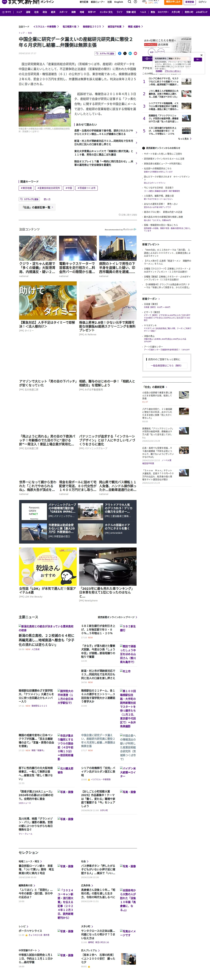The image size is (210, 980).
Task: Select the スポーツ nav tab
Action: [63, 12]
